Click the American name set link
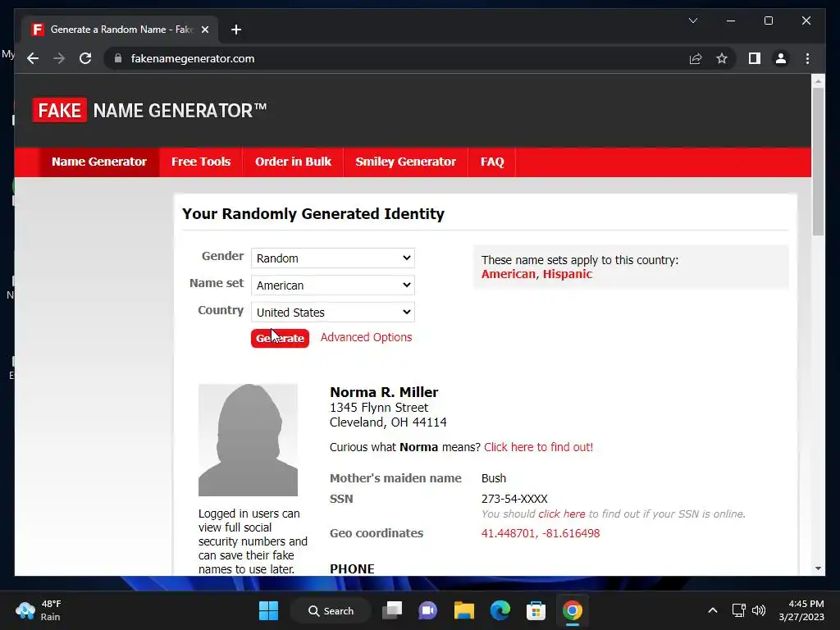Viewport: 840px width, 630px height. (x=509, y=274)
